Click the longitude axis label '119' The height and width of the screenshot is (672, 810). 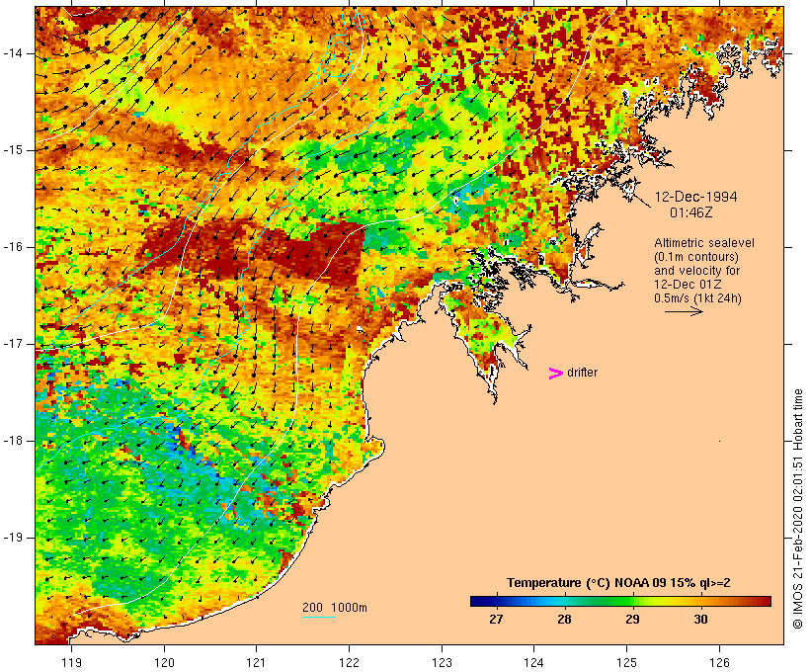pos(72,662)
